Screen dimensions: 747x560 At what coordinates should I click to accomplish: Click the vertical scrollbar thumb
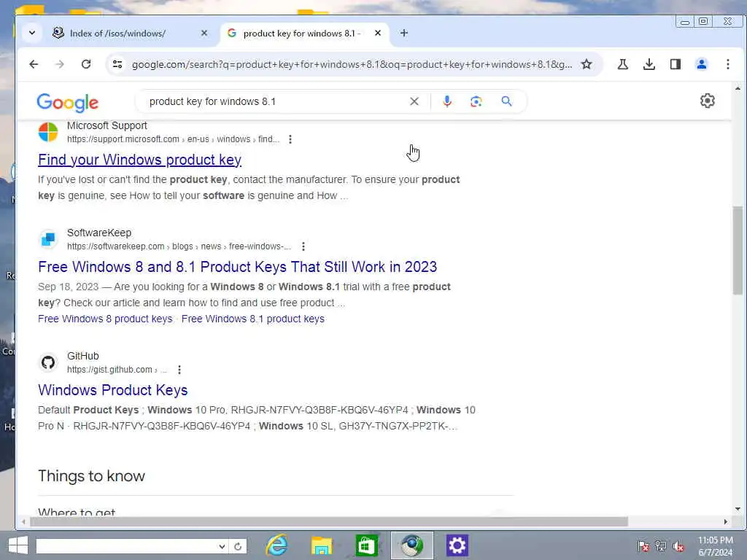[x=738, y=251]
